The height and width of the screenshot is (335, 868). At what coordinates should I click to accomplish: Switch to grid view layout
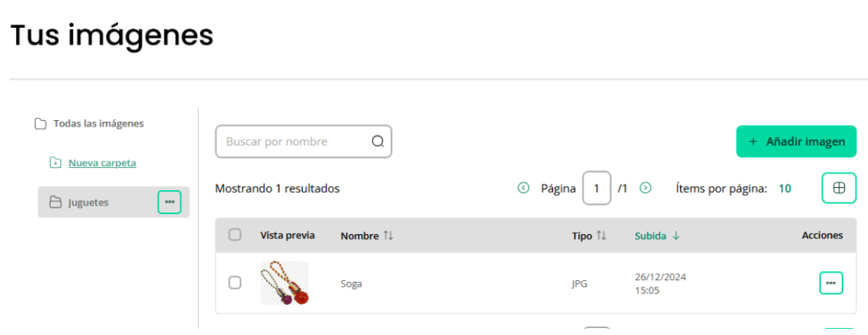coord(840,188)
